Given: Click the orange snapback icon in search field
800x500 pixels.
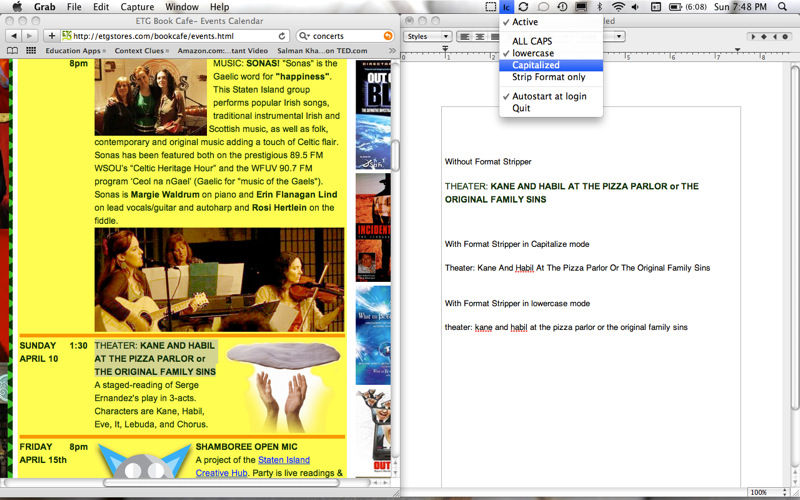Looking at the screenshot, I should coord(388,36).
